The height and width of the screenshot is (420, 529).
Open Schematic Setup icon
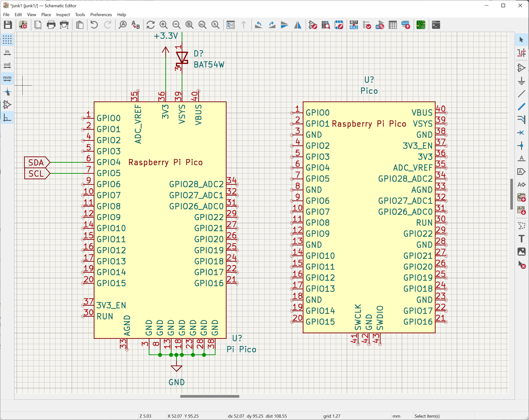tap(23, 25)
